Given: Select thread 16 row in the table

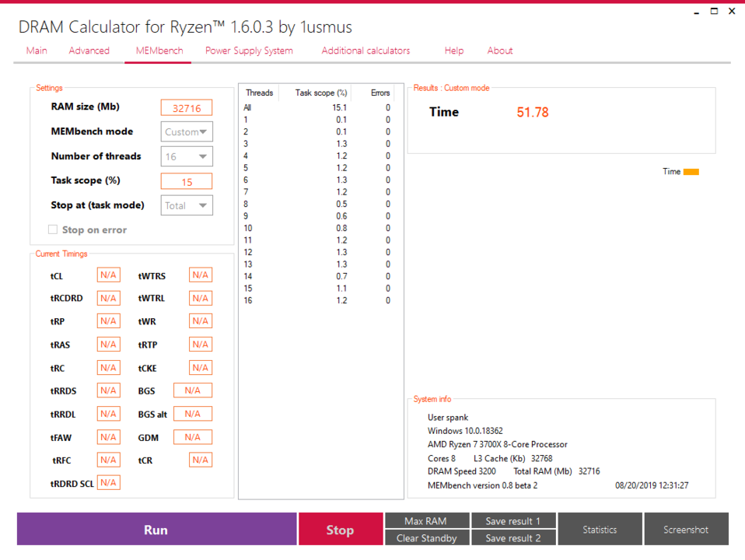Looking at the screenshot, I should pos(317,300).
